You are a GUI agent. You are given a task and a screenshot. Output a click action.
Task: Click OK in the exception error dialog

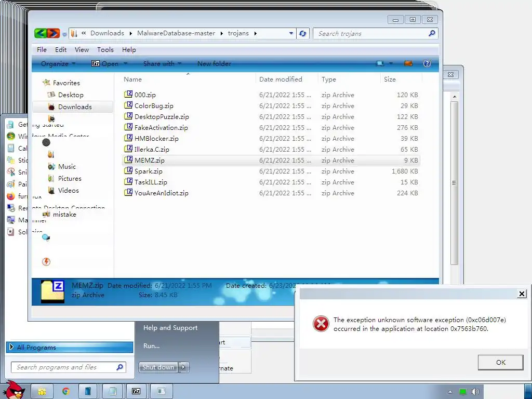(x=500, y=362)
